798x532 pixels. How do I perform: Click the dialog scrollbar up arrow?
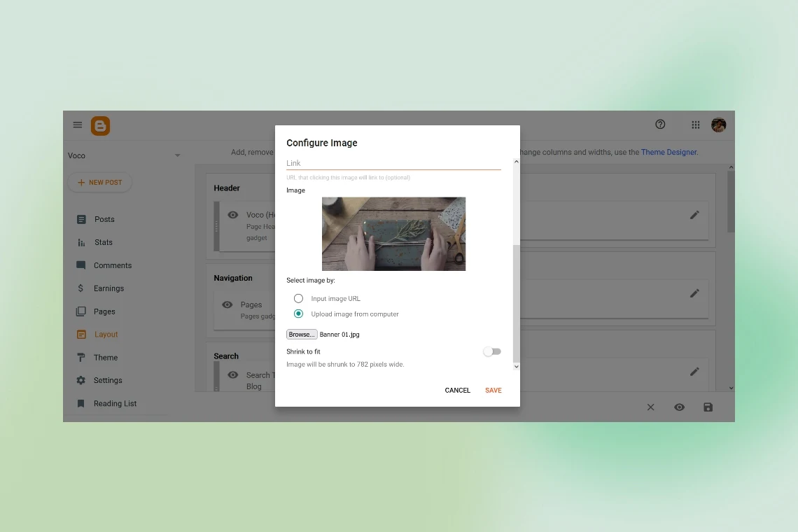(516, 162)
